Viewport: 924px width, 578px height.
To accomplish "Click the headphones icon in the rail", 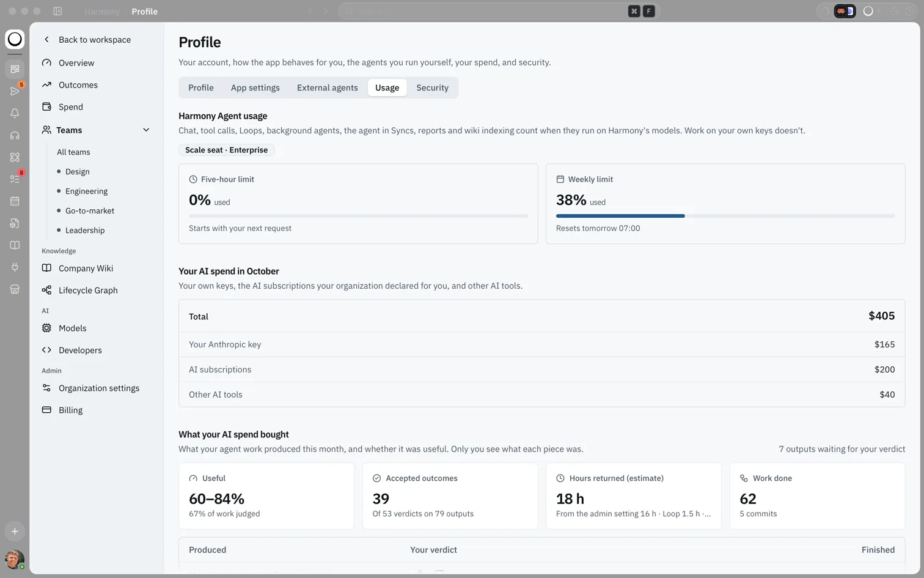I will point(15,135).
